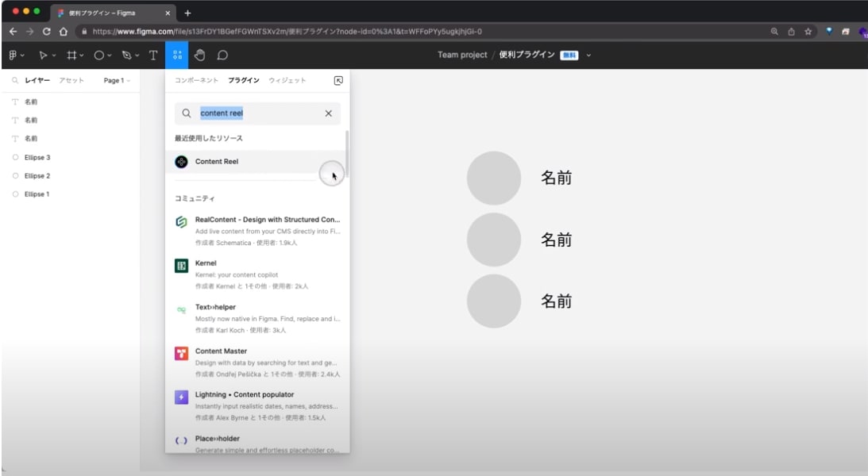Click the Content Master plugin icon
868x476 pixels.
point(181,353)
